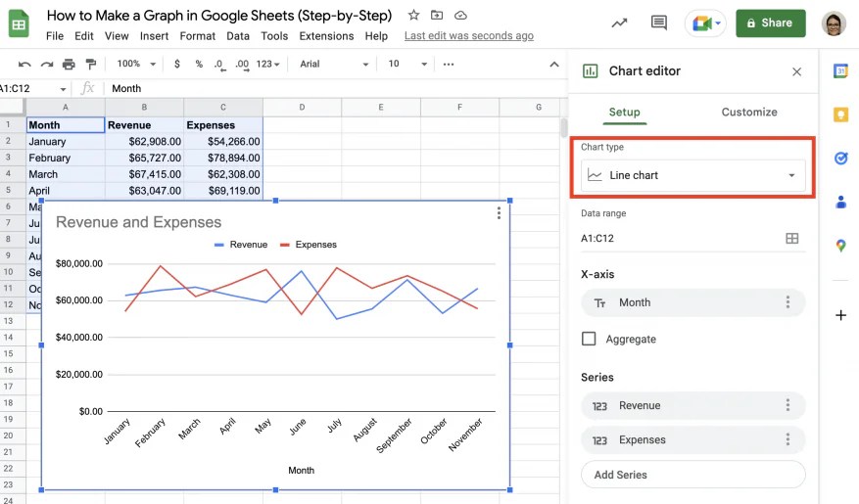859x504 pixels.
Task: Select the Expenses series chip
Action: pos(693,439)
